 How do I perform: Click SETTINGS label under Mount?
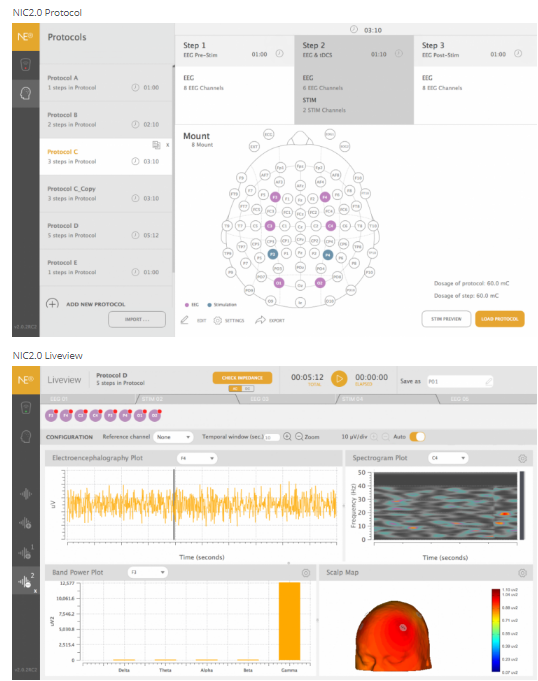[234, 321]
